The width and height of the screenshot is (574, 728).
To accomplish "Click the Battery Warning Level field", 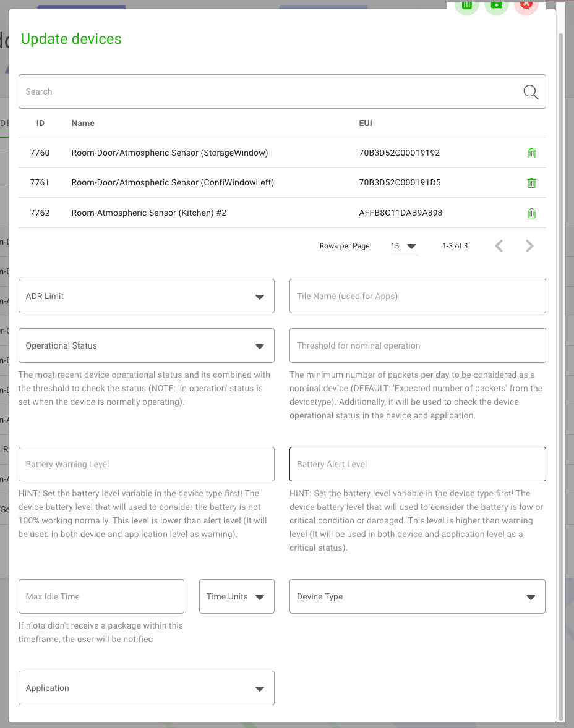I will point(146,464).
